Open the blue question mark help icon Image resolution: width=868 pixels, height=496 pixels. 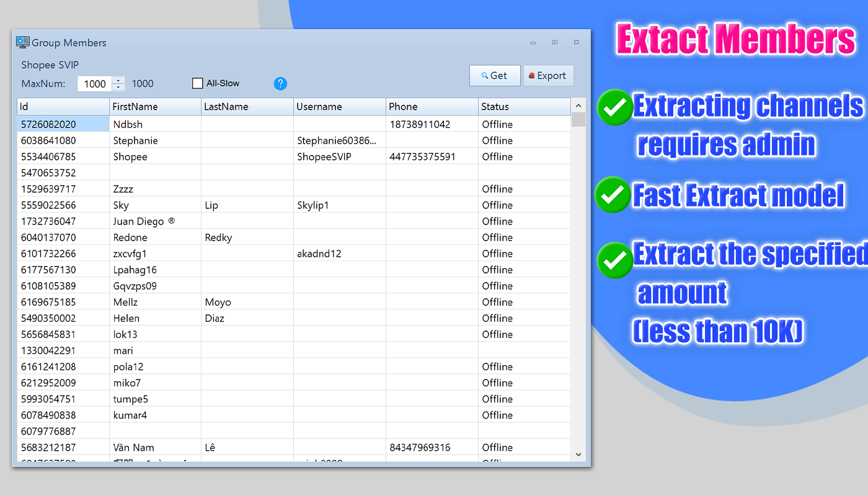[280, 83]
